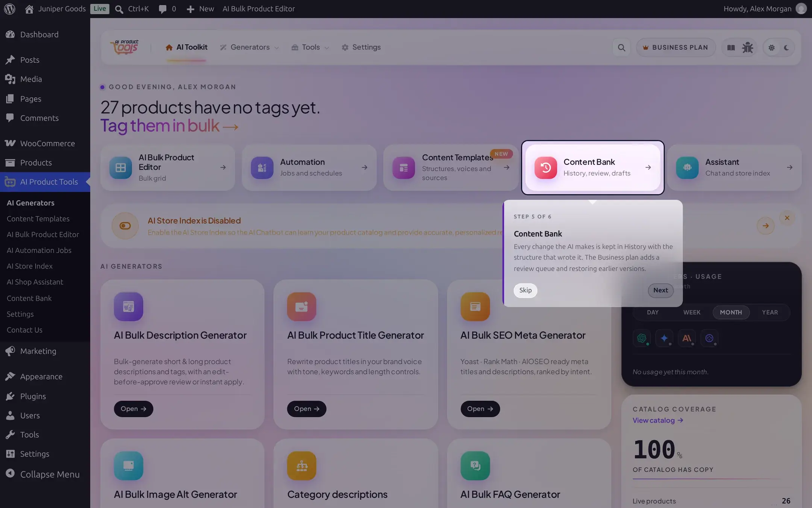Click the BUSINESS PLAN badge

(x=676, y=47)
